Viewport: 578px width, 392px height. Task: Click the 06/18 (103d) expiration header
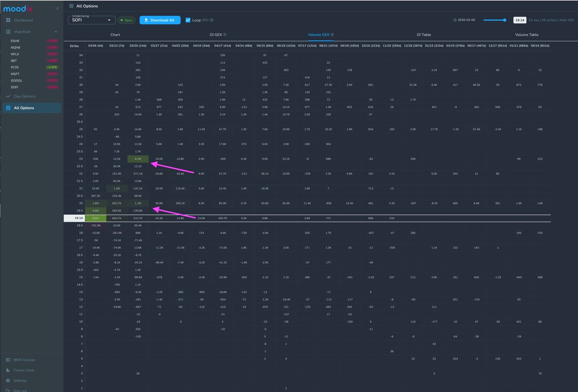point(286,46)
